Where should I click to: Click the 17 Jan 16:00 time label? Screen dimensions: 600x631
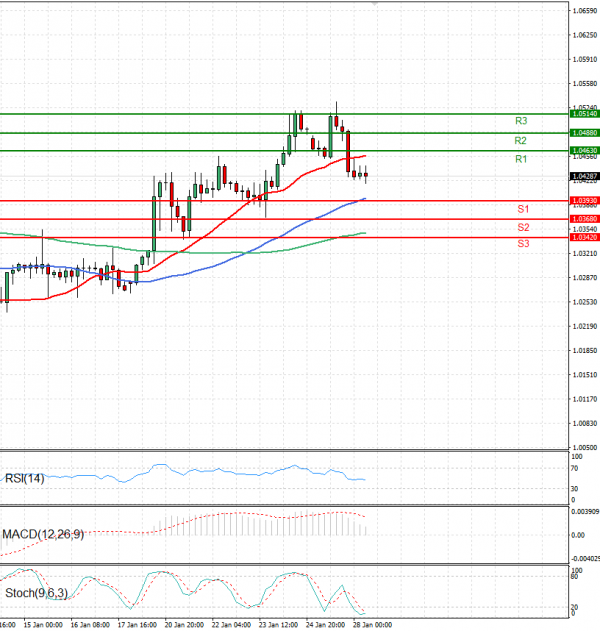tap(137, 625)
